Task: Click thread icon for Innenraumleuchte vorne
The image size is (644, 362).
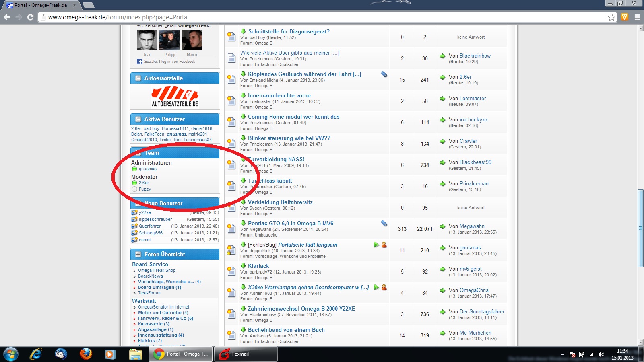Action: (x=231, y=101)
